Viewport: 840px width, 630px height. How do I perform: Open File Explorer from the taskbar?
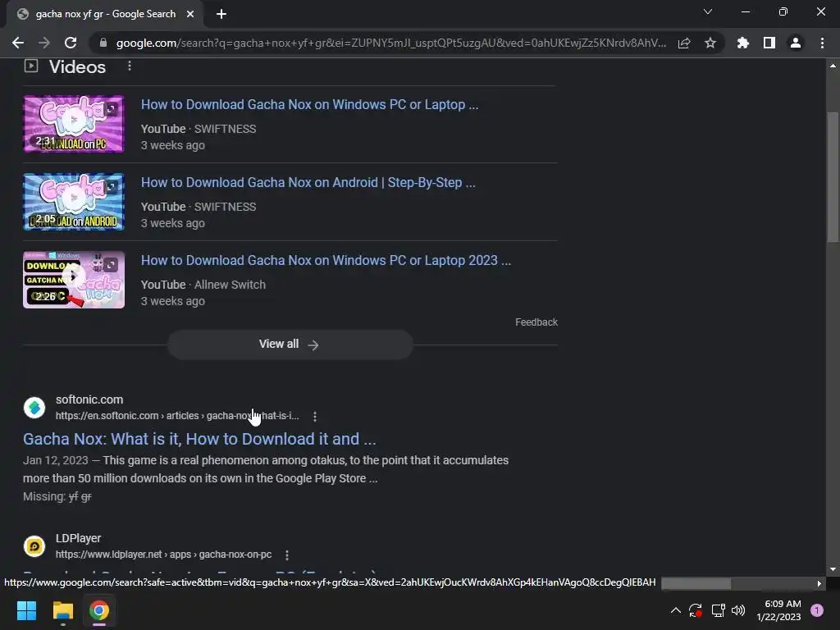tap(62, 610)
